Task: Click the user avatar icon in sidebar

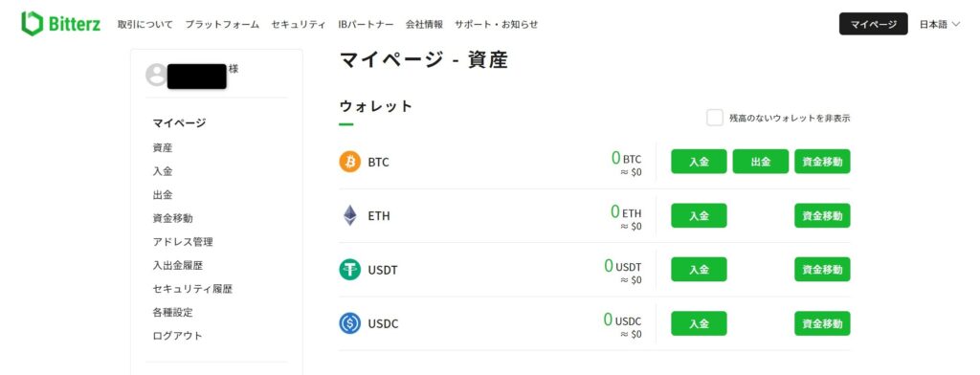Action: click(156, 75)
